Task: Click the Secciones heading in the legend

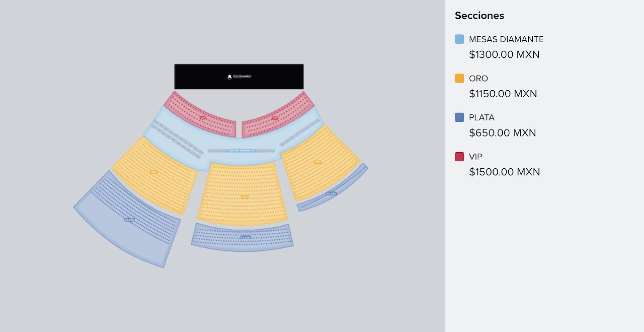Action: [x=479, y=15]
